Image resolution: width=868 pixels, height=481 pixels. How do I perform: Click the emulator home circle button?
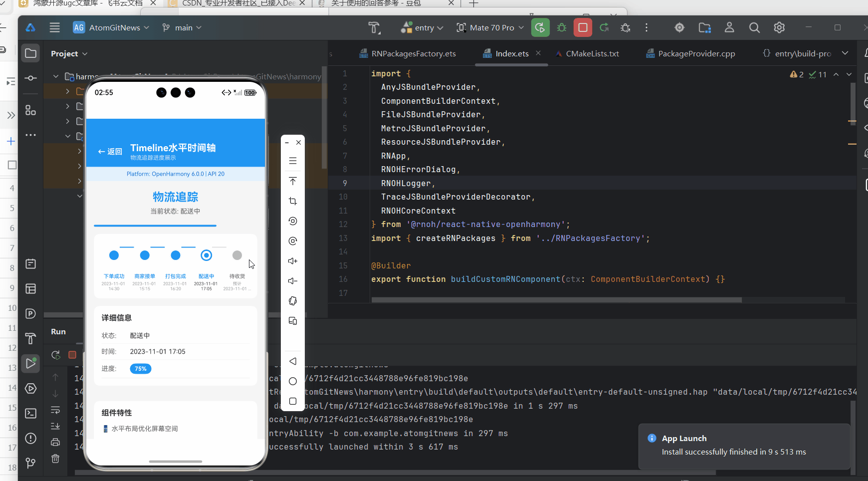tap(293, 381)
